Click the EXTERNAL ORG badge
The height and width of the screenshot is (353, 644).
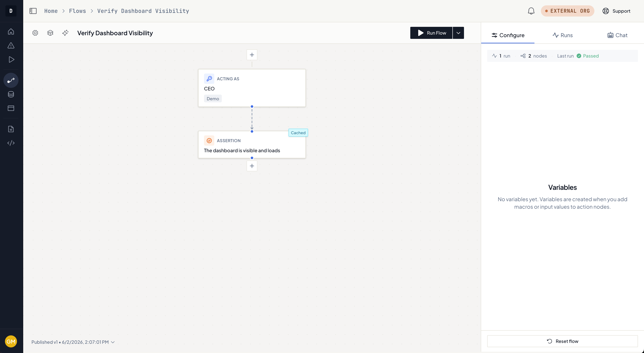pos(568,11)
